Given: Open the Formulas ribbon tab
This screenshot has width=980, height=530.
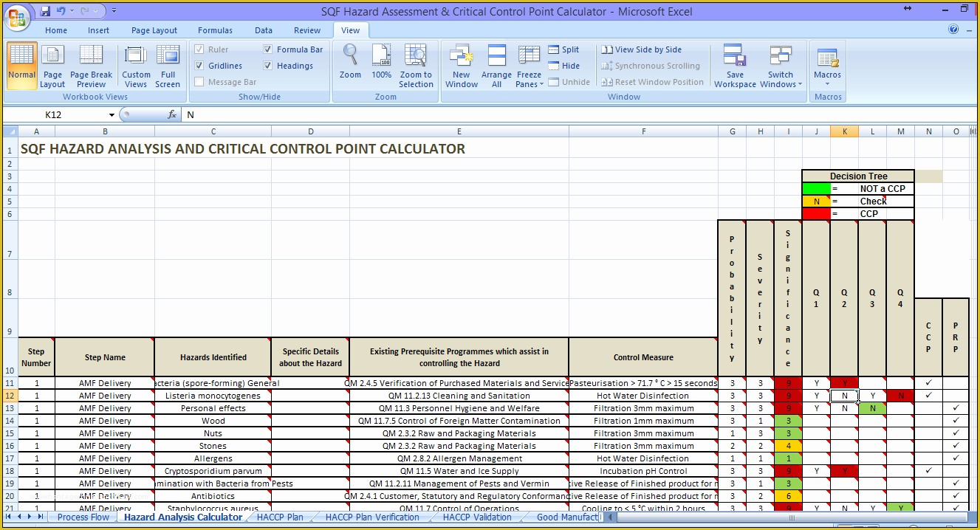Looking at the screenshot, I should pyautogui.click(x=215, y=30).
